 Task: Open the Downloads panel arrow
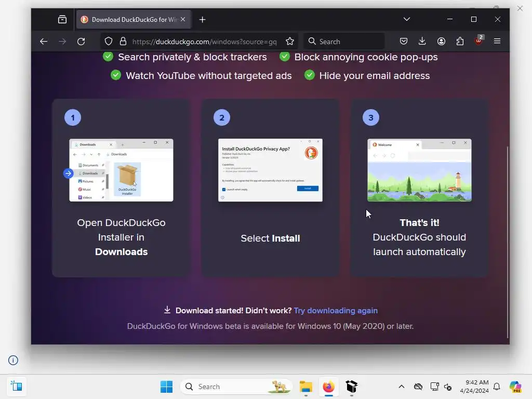pos(422,41)
